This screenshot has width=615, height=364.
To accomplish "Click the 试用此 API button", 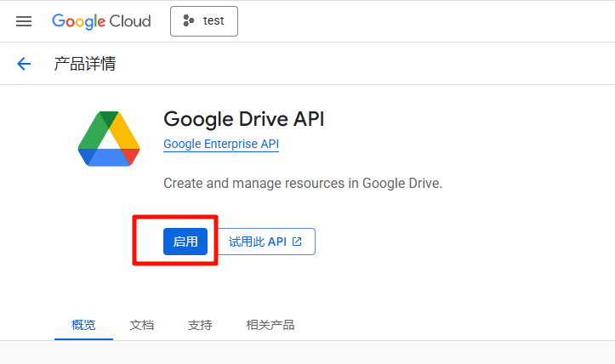I will 265,242.
